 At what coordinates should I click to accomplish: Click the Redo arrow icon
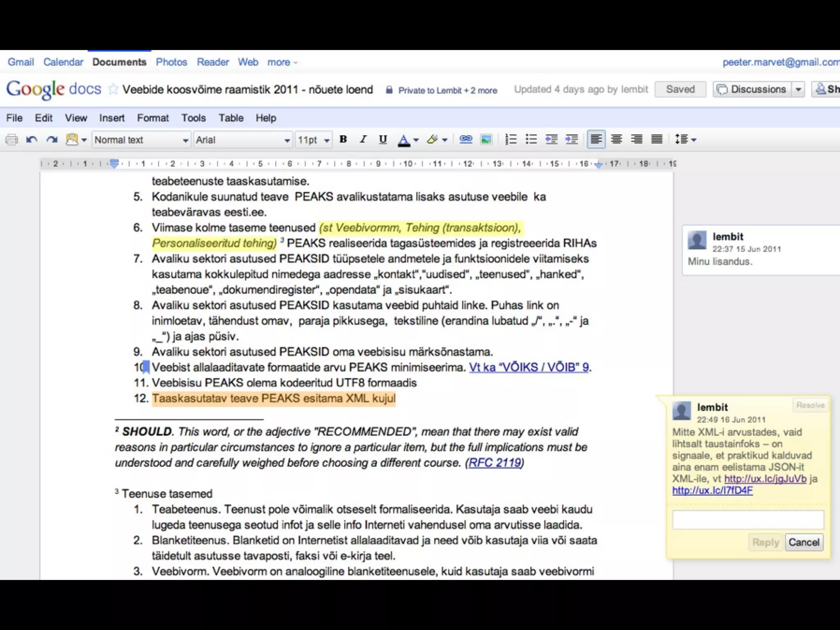pos(52,140)
